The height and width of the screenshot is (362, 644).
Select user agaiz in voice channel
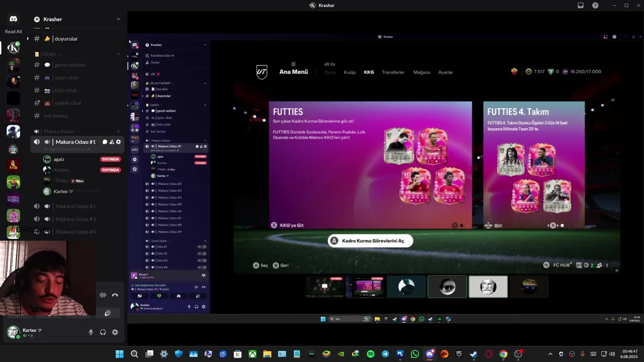(x=82, y=159)
